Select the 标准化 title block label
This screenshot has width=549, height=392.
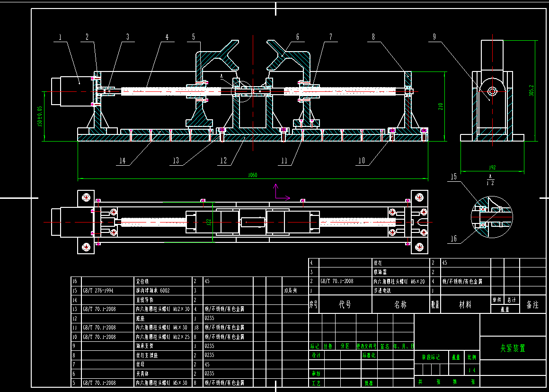(x=369, y=355)
